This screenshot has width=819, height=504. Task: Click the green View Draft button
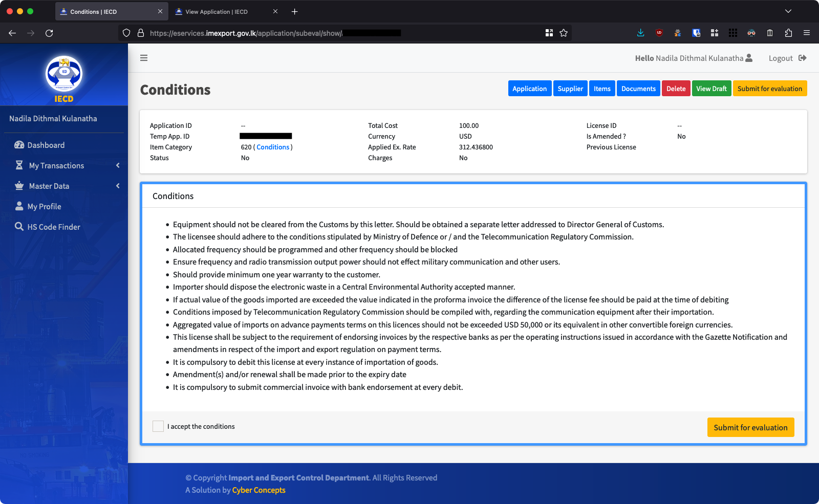click(x=711, y=89)
